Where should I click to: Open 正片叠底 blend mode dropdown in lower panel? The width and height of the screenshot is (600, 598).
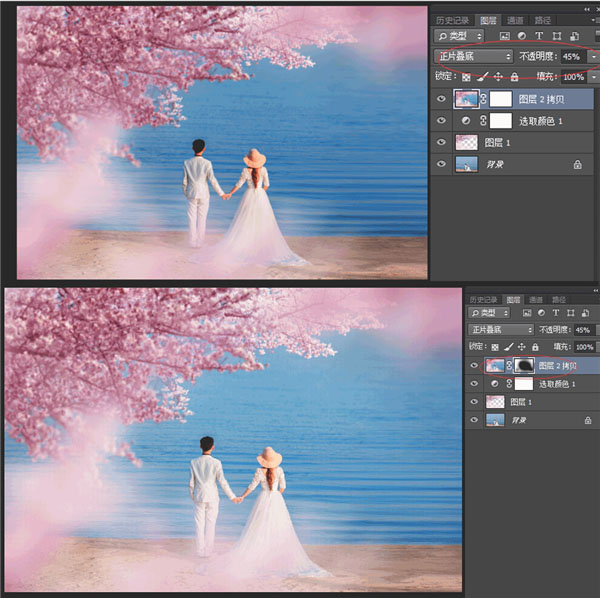coord(501,330)
